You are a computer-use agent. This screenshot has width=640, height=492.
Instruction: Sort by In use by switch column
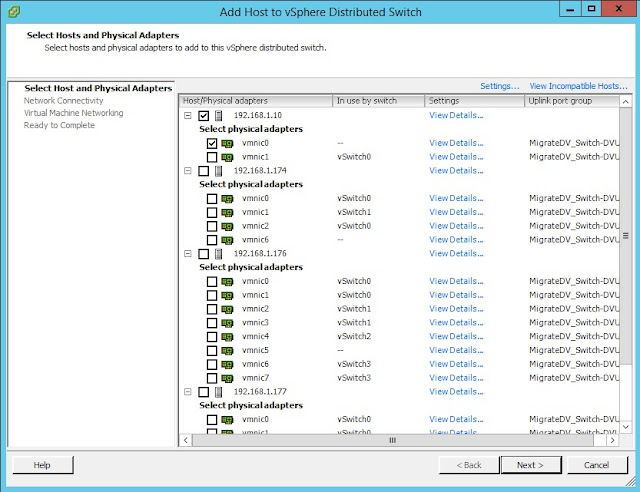pos(378,101)
